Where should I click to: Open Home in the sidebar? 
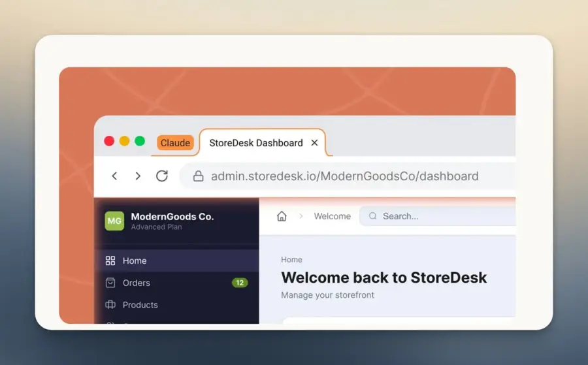point(176,261)
